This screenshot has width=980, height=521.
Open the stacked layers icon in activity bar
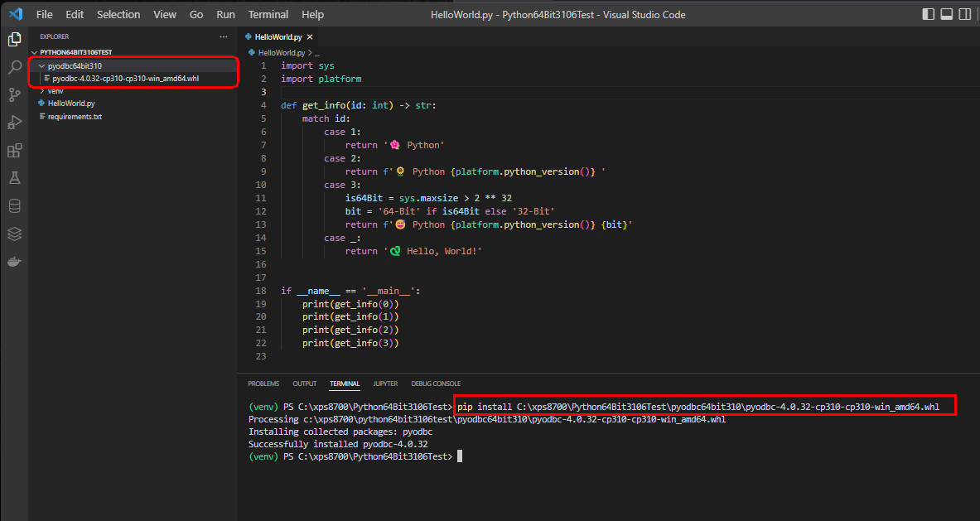click(14, 234)
